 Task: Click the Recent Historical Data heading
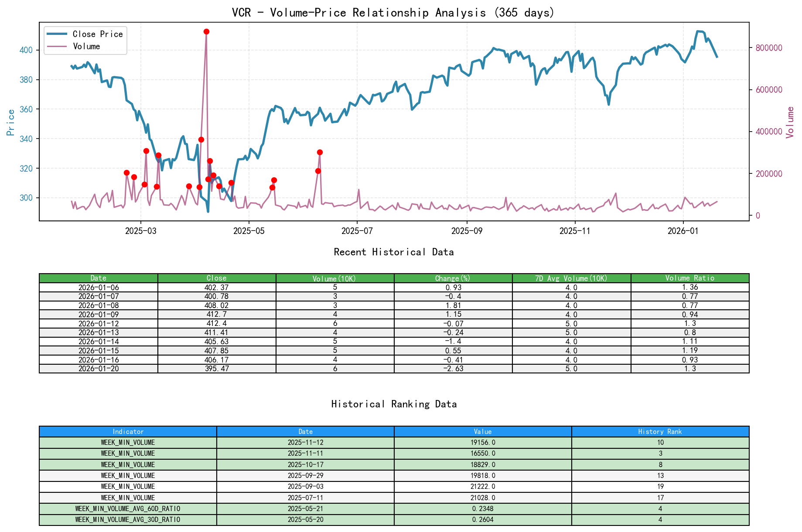tap(393, 252)
